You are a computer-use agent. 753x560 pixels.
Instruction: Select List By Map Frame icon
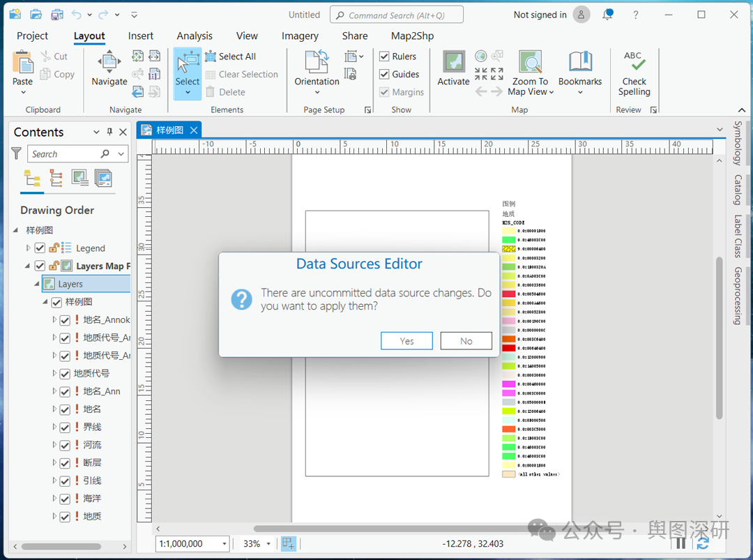tap(79, 179)
